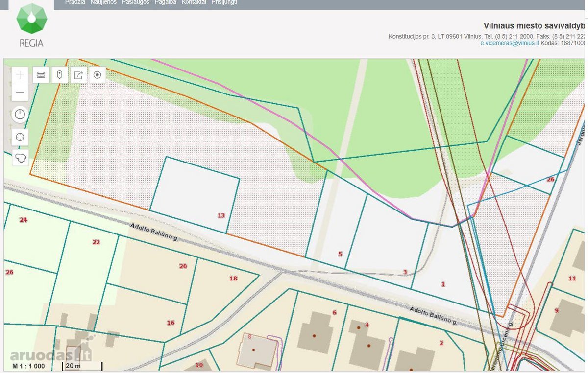Click parcel number 2 label
The image size is (588, 373).
click(x=441, y=343)
